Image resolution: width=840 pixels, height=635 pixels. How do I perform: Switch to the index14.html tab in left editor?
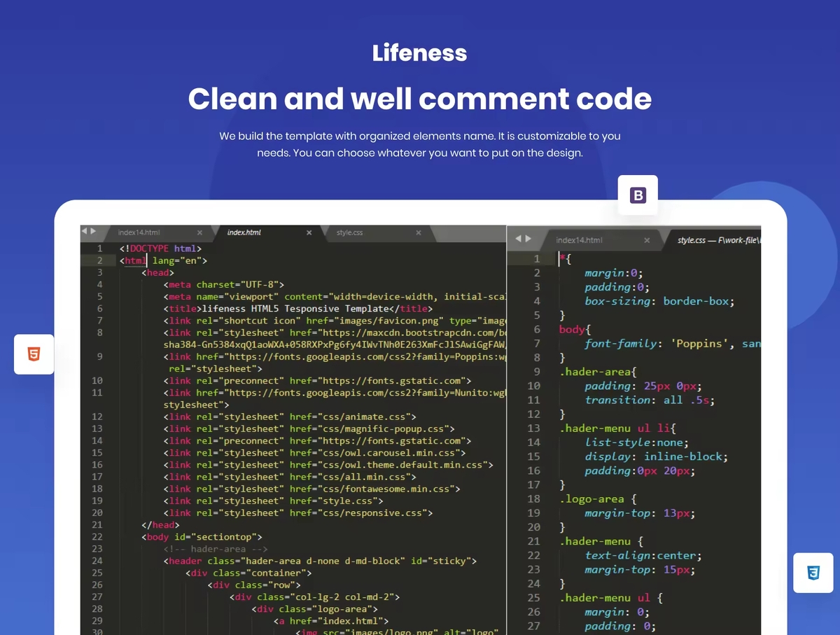coord(139,232)
